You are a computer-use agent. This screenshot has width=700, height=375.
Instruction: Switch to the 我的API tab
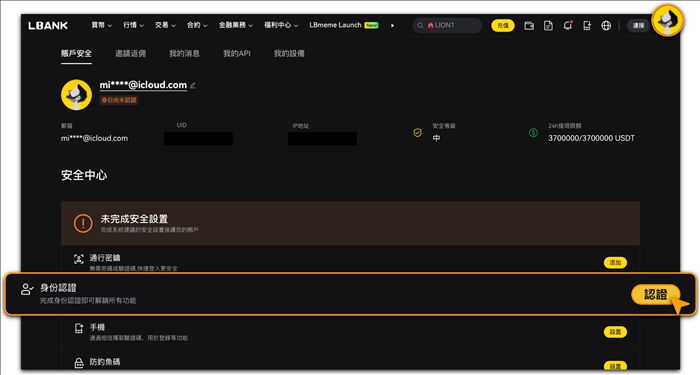pyautogui.click(x=237, y=54)
